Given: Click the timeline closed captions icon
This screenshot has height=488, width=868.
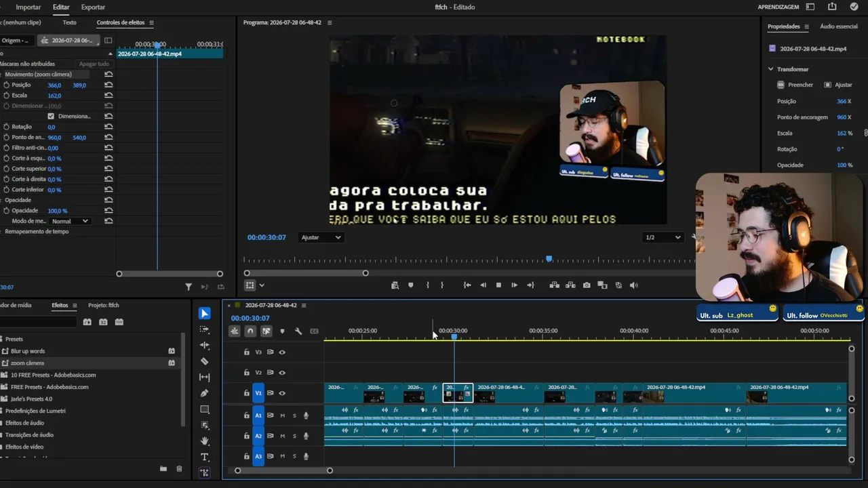Looking at the screenshot, I should (x=314, y=331).
